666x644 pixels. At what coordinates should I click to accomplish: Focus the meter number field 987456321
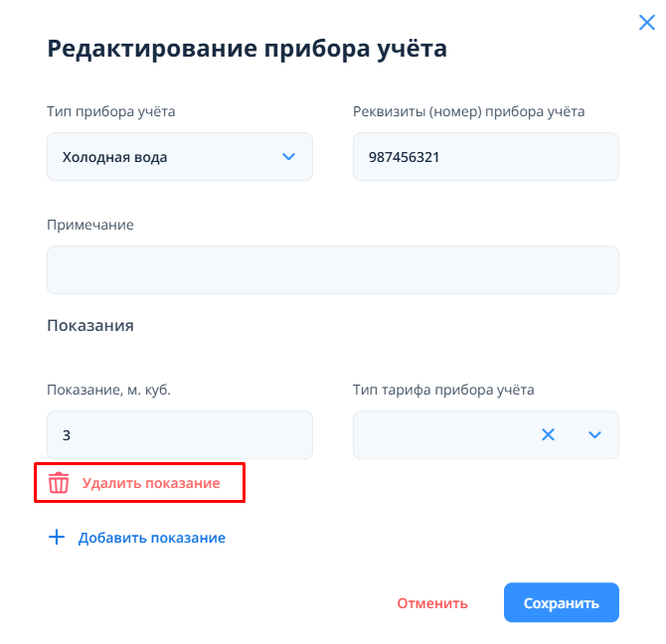485,157
